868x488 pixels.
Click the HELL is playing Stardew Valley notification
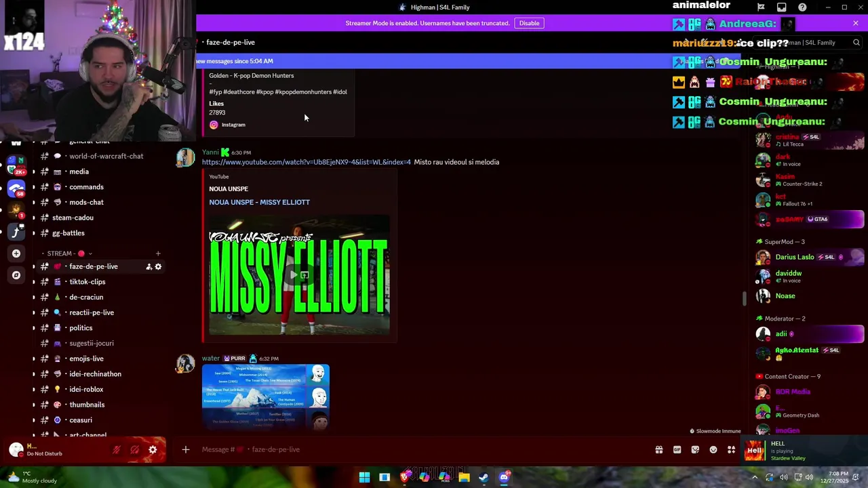point(806,451)
